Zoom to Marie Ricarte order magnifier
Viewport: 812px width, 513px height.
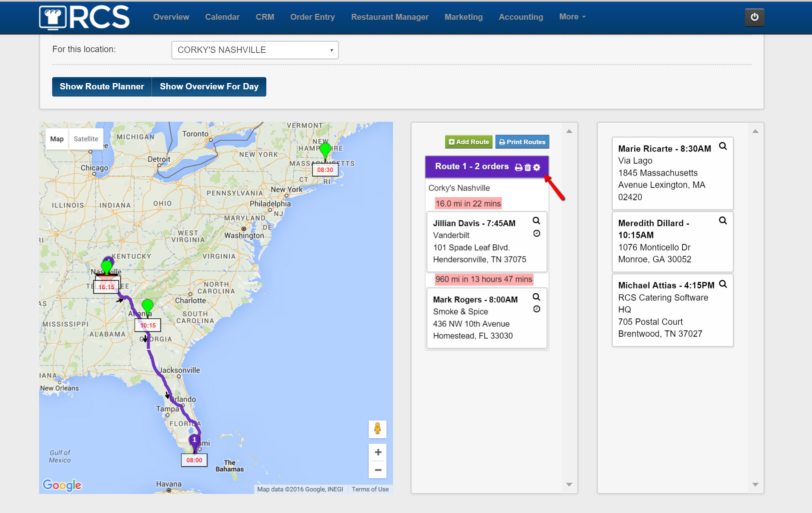pos(723,146)
